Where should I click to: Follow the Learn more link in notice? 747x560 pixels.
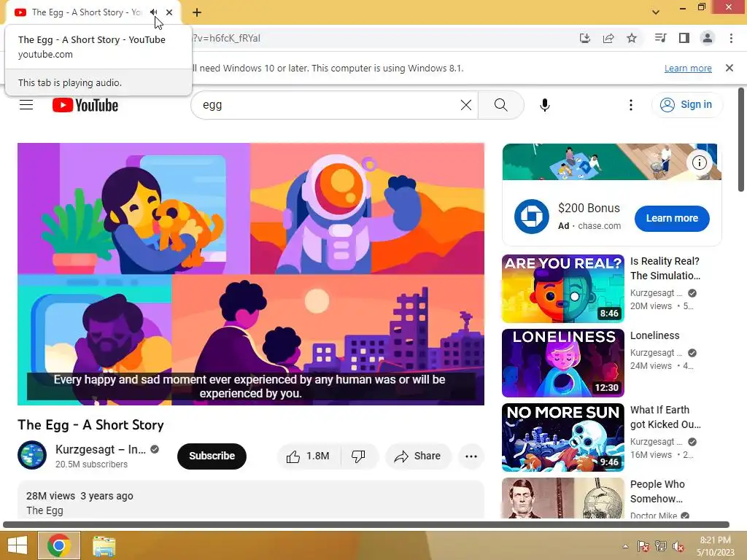pos(688,68)
